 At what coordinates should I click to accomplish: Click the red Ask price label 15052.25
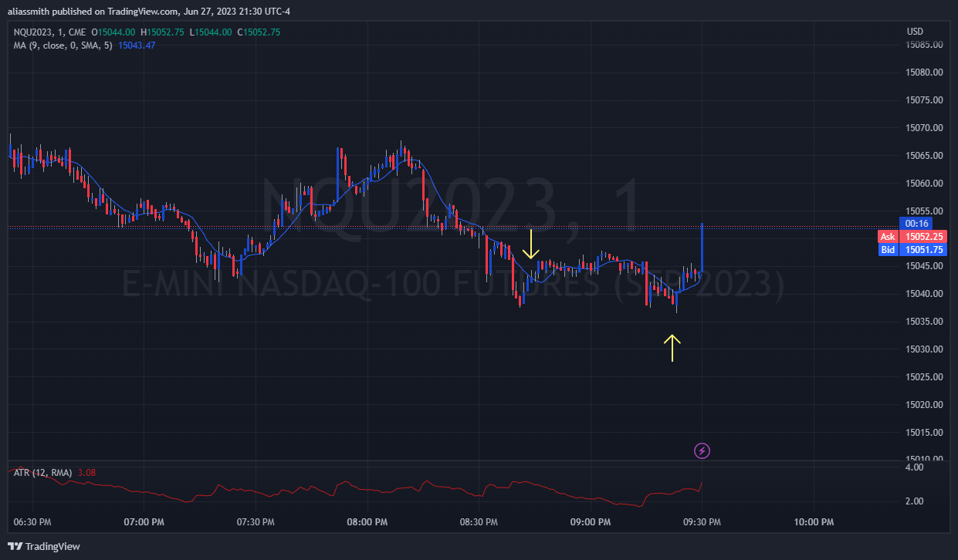point(913,237)
